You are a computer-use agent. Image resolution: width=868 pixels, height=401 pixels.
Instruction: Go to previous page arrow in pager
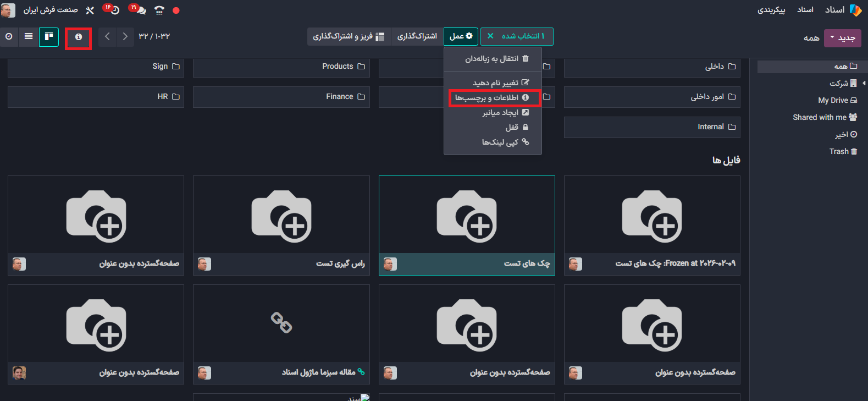point(107,37)
